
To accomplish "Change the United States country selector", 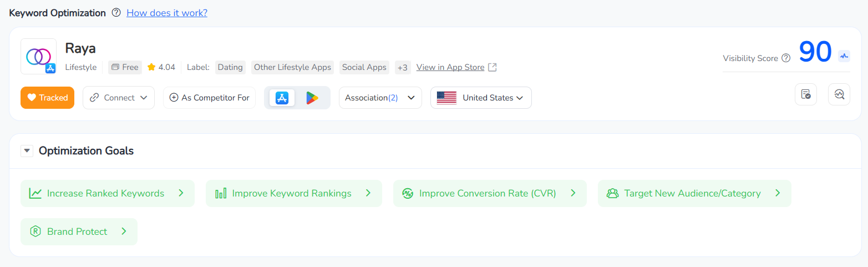I will tap(481, 98).
